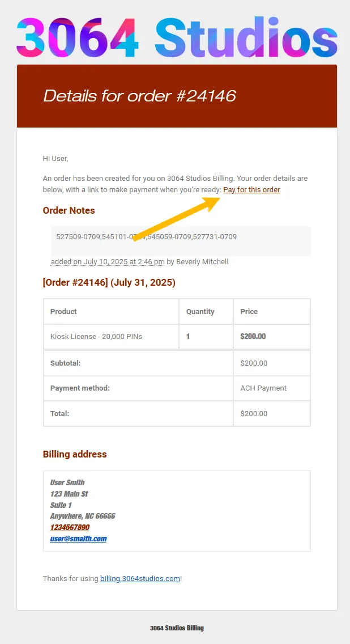The image size is (350, 644).
Task: Click the "Details for order #24146" header
Action: coord(139,96)
